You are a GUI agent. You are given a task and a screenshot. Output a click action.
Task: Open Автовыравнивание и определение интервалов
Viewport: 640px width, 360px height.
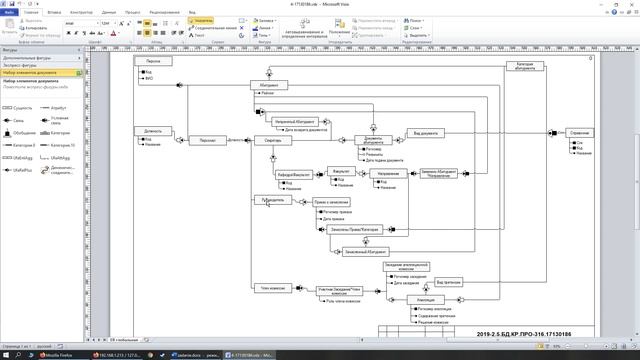pos(304,28)
